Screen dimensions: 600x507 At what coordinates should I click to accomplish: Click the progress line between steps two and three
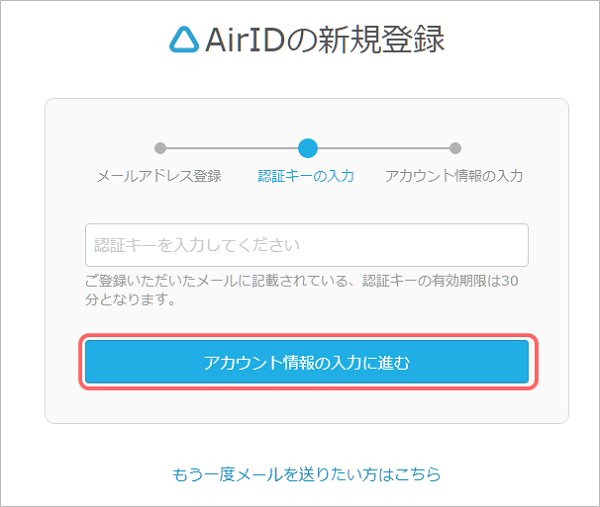382,148
